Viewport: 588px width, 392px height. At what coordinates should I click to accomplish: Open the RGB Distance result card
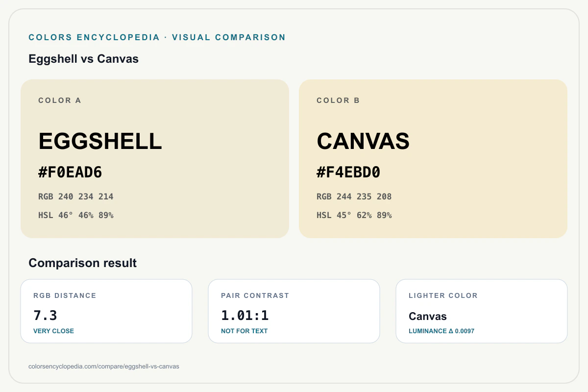coord(106,311)
